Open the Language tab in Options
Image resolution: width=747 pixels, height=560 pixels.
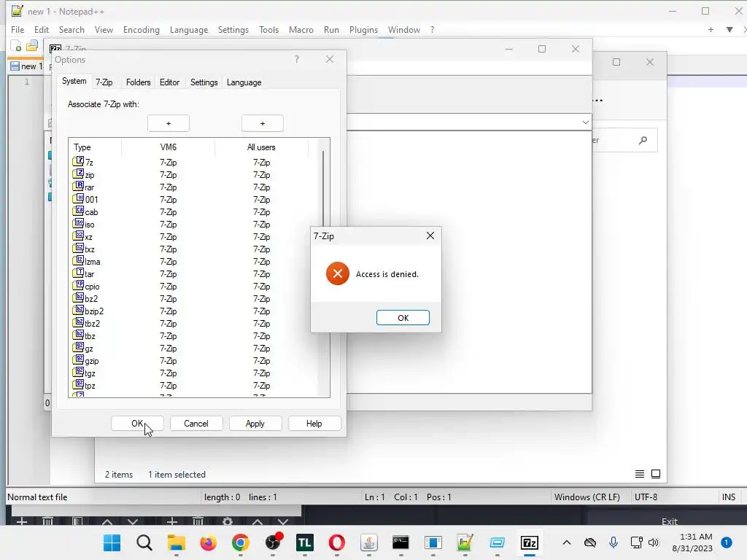pos(244,82)
